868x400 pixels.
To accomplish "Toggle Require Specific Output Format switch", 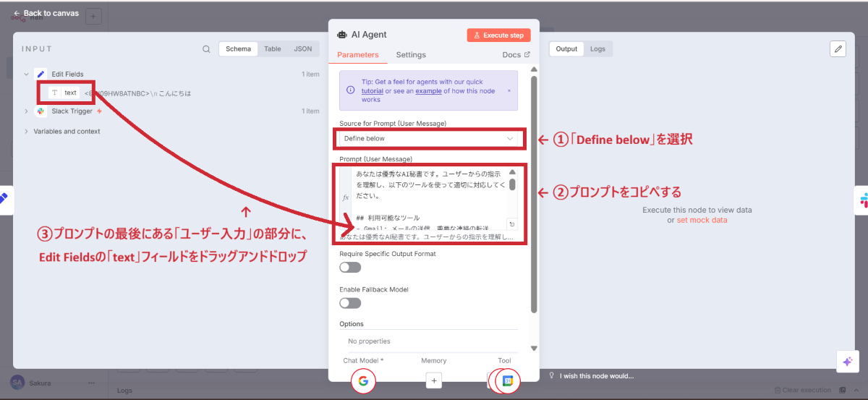I will click(350, 268).
